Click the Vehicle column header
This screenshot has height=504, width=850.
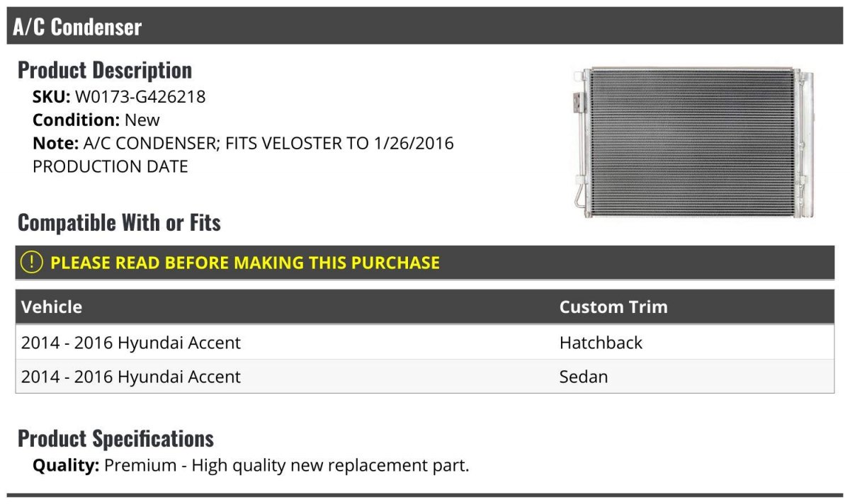coord(52,307)
